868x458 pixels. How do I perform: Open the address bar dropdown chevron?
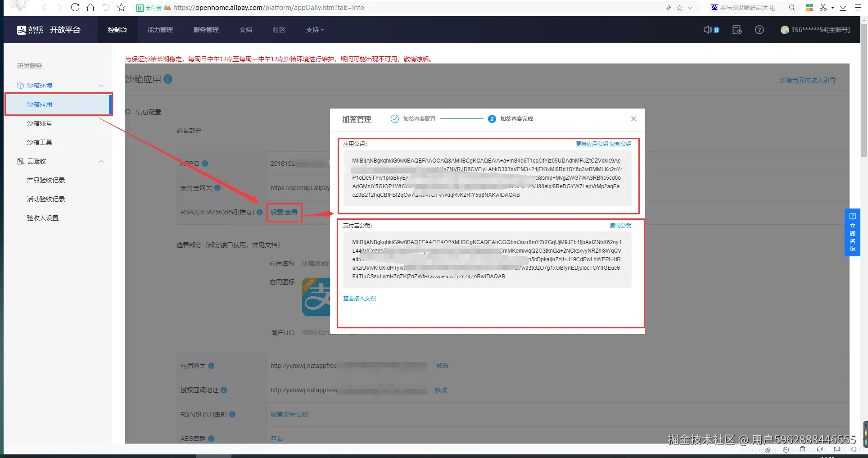(x=690, y=8)
